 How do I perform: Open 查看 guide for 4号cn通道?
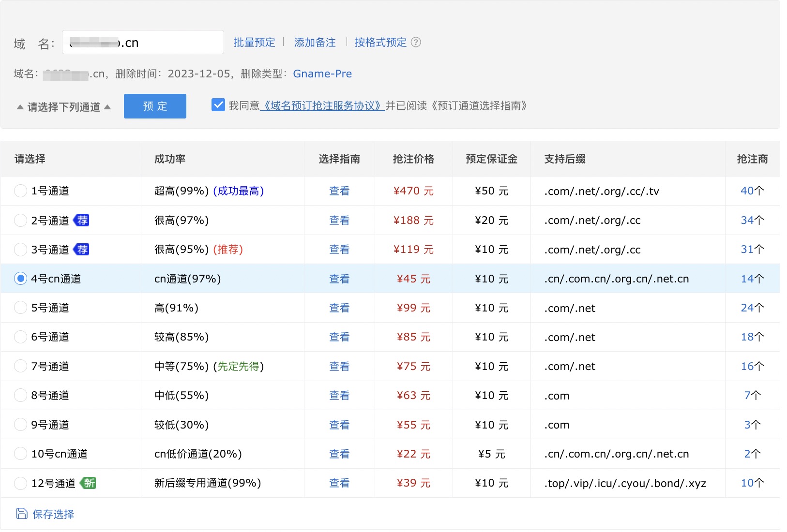pos(339,279)
